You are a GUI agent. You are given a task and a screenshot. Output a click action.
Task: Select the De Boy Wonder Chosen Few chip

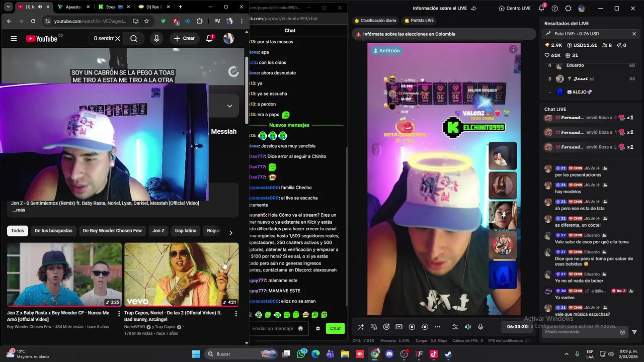[x=112, y=231]
